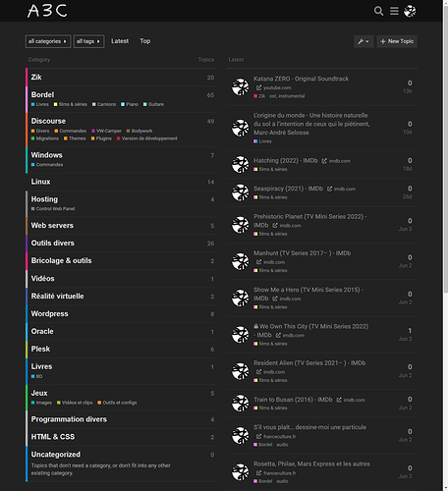Open the Discourse category
Screen dimensions: 448x491
coord(48,121)
